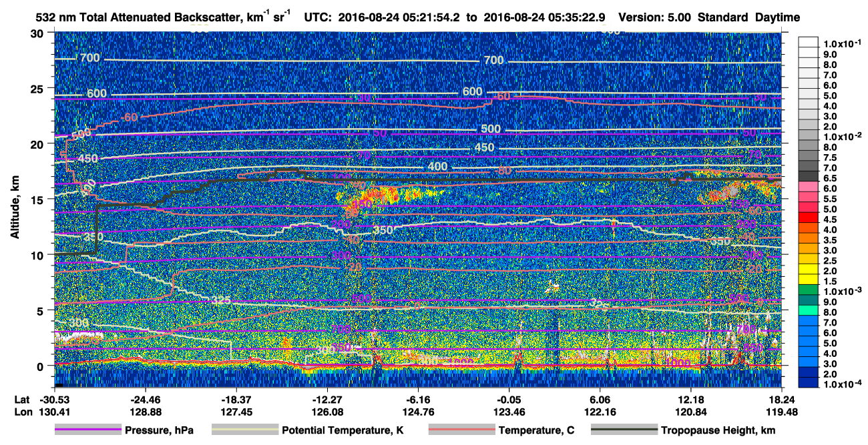This screenshot has height=445, width=868.
Task: Click the magenta Pressure legend line swatch
Action: (88, 430)
